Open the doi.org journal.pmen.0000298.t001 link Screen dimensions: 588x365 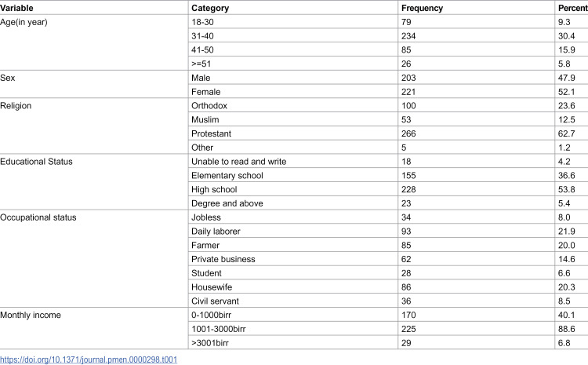89,360
